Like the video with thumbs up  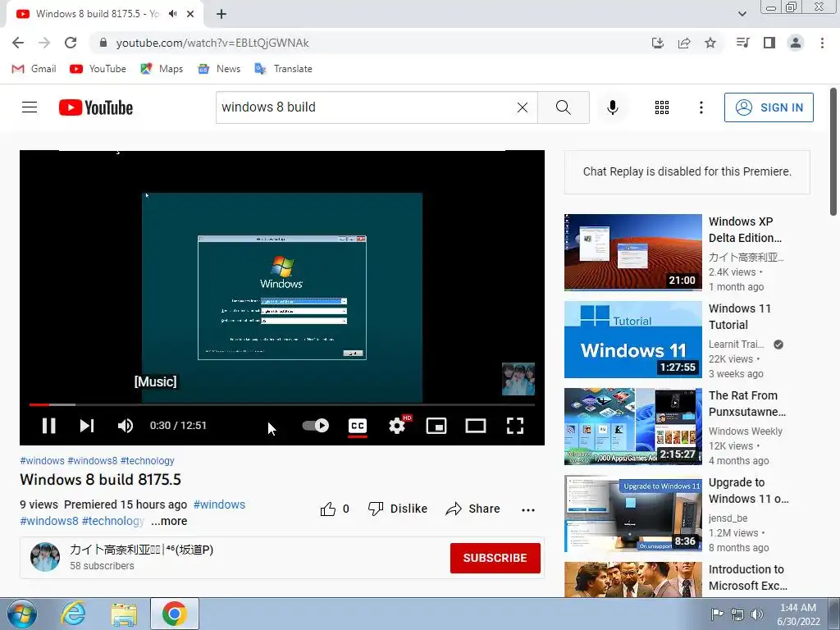tap(335, 509)
